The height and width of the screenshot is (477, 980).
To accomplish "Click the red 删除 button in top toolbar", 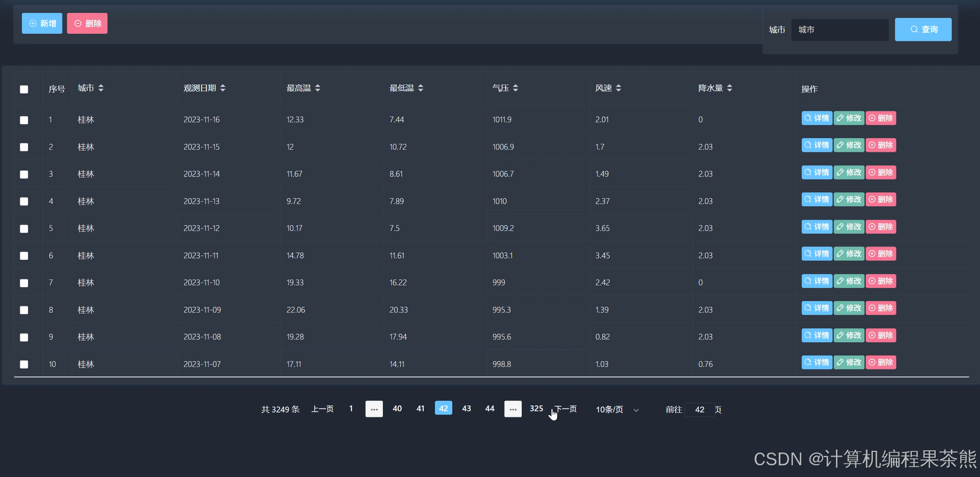I will (87, 23).
